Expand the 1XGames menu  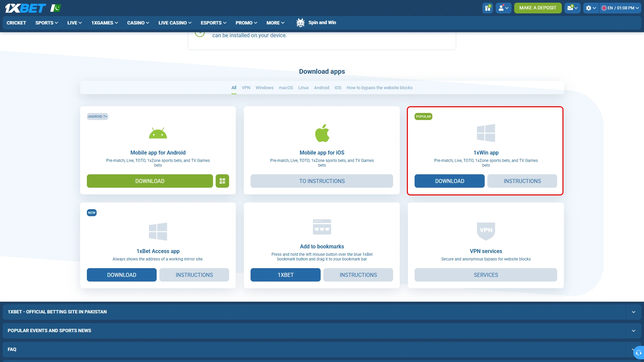point(105,23)
